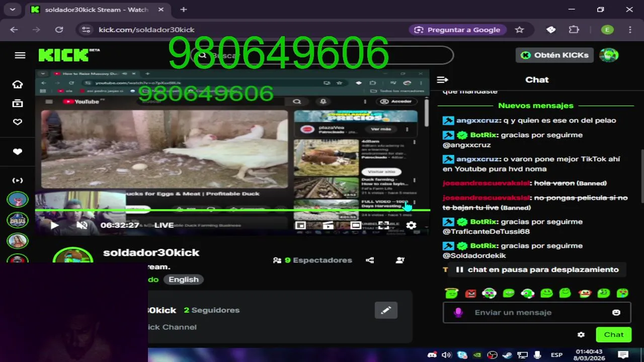
Task: Play the stream video
Action: point(54,225)
